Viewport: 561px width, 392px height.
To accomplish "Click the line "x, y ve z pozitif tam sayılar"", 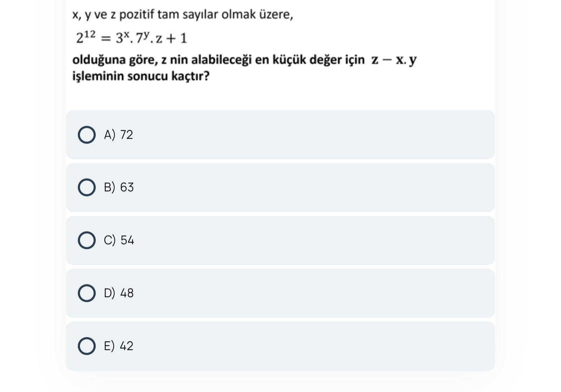I will tap(182, 15).
